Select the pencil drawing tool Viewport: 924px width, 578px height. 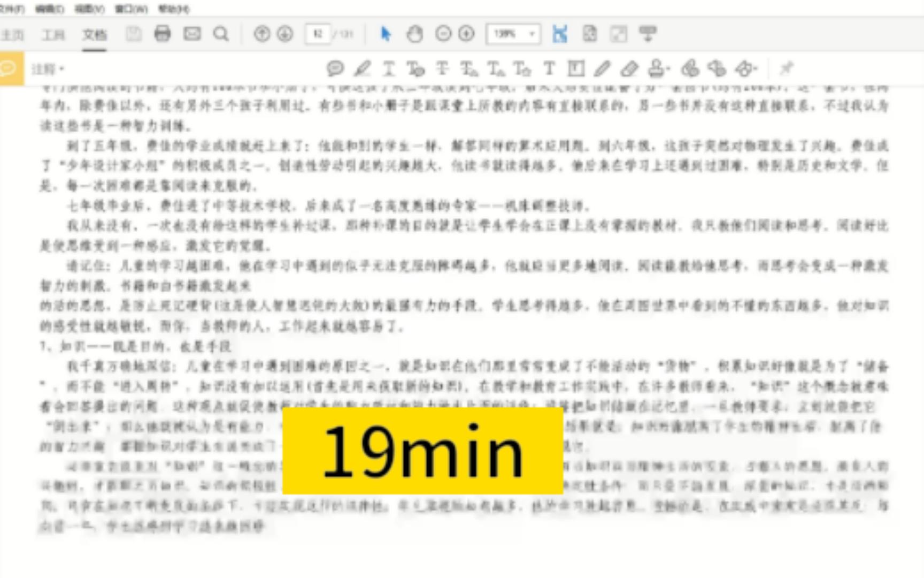[x=602, y=69]
